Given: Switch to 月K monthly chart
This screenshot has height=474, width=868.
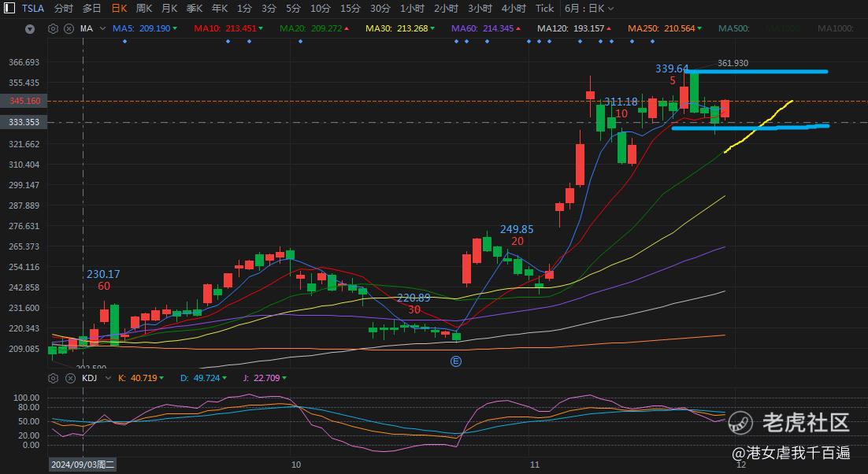Looking at the screenshot, I should coord(169,9).
